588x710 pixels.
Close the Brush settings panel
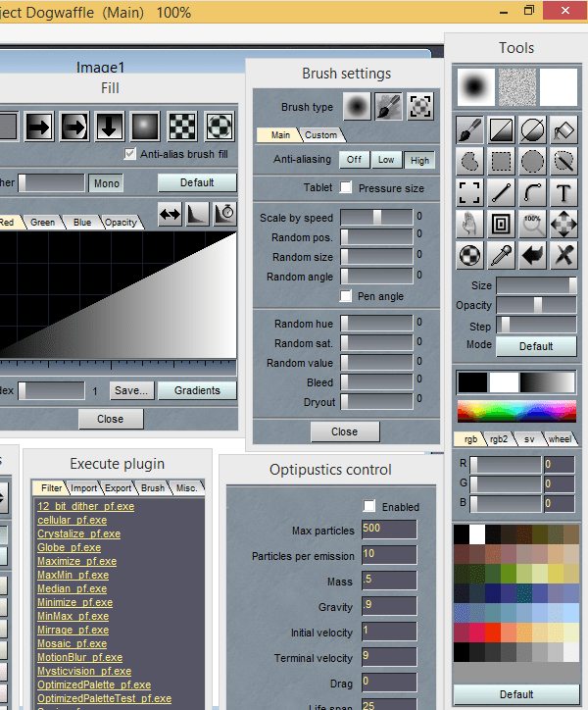(x=345, y=431)
